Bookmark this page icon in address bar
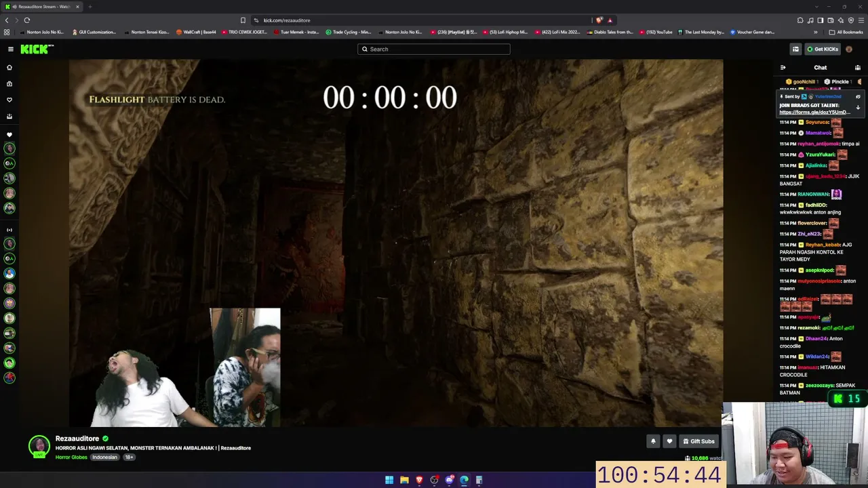The height and width of the screenshot is (488, 868). click(x=243, y=20)
